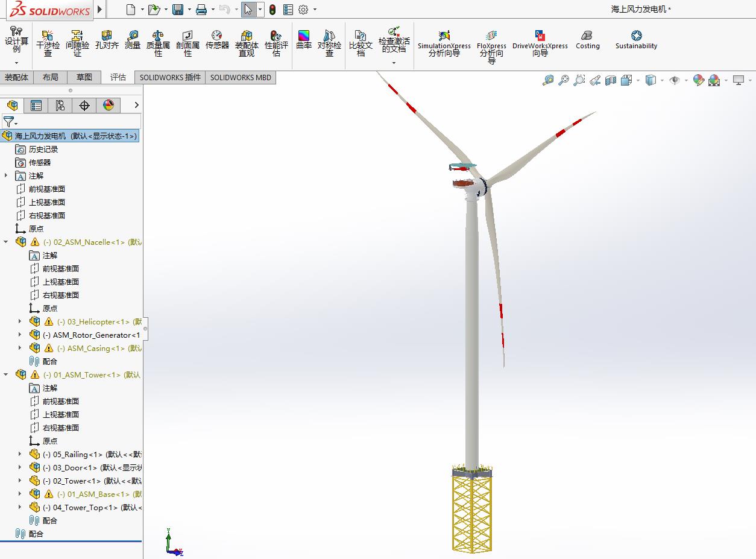Expand the 03_Helicopter<1> node
Viewport: 756px width, 559px height.
pyautogui.click(x=20, y=321)
